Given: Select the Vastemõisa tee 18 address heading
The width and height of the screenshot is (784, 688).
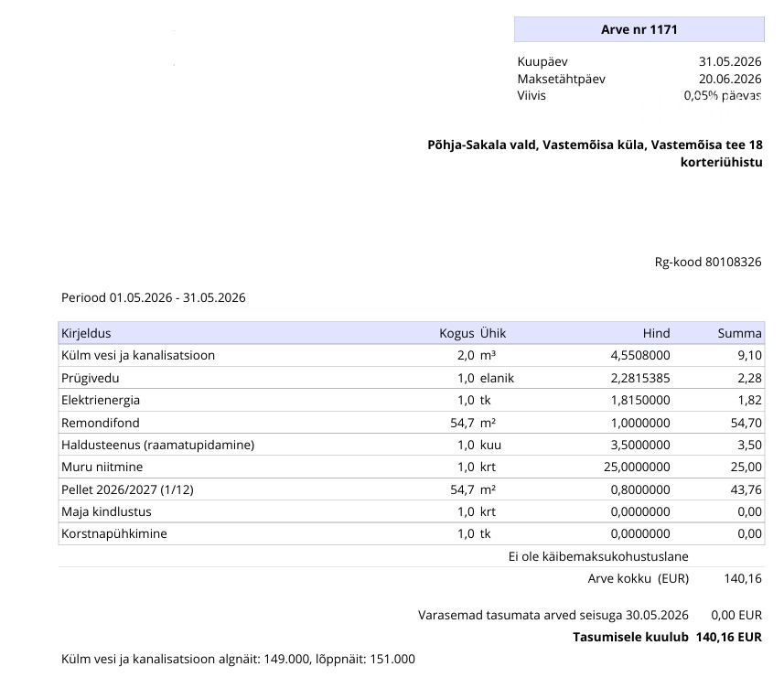Looking at the screenshot, I should click(595, 154).
